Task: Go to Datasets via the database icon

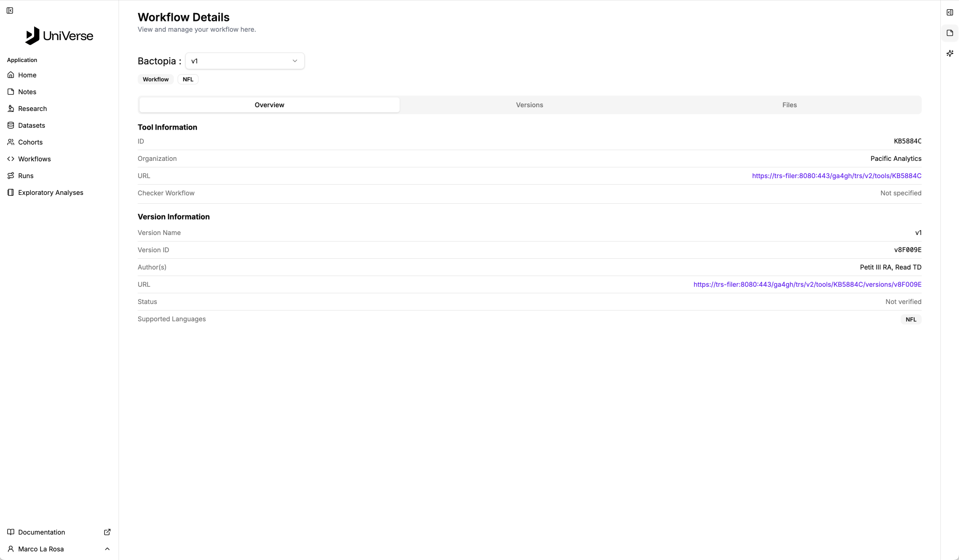Action: 11,125
